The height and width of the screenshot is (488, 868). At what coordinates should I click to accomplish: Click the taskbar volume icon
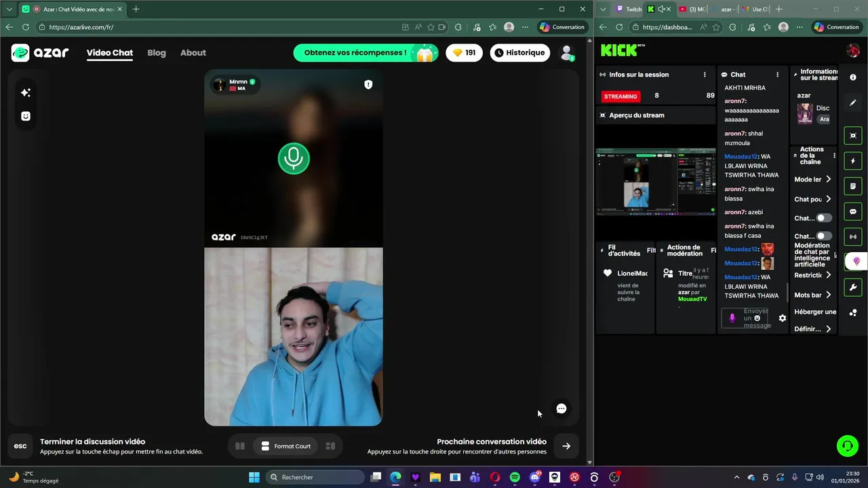point(821,477)
